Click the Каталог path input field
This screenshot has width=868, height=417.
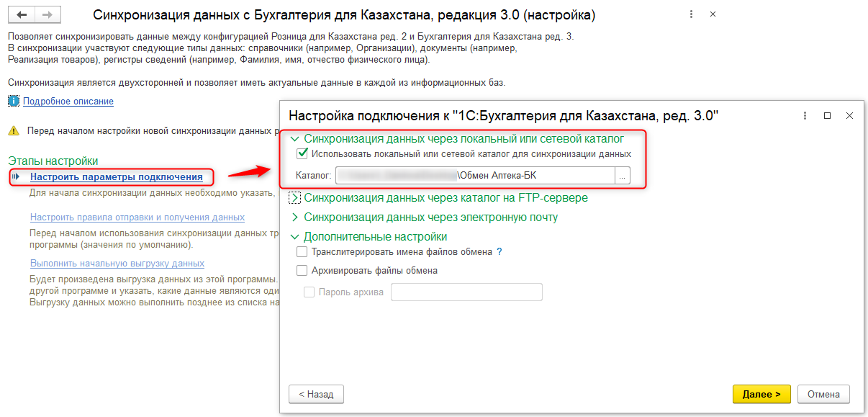coord(475,176)
